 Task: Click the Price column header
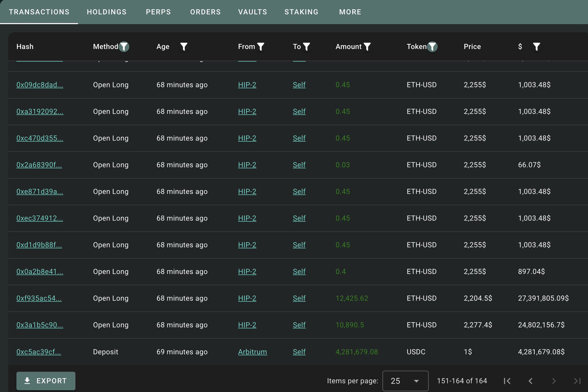[x=472, y=47]
